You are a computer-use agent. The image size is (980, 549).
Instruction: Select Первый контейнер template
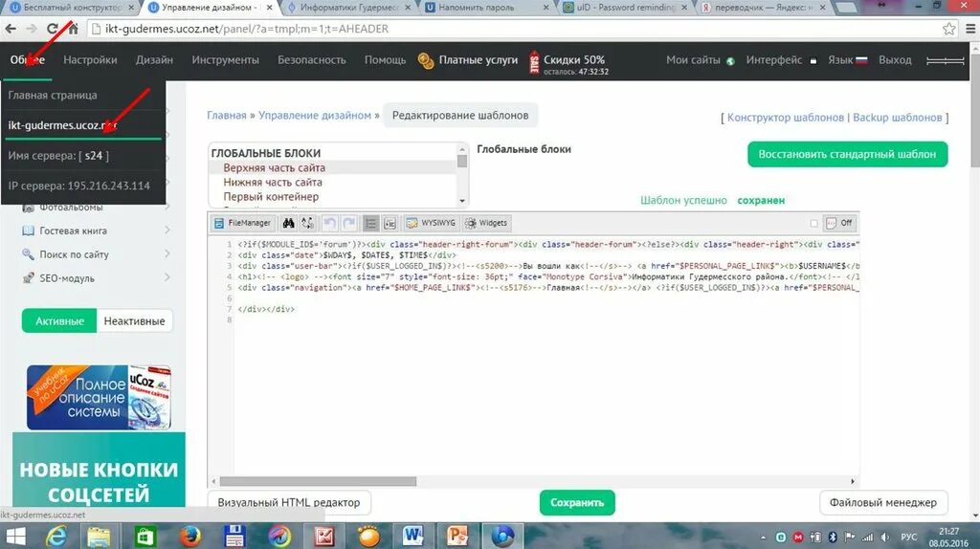[x=271, y=197]
